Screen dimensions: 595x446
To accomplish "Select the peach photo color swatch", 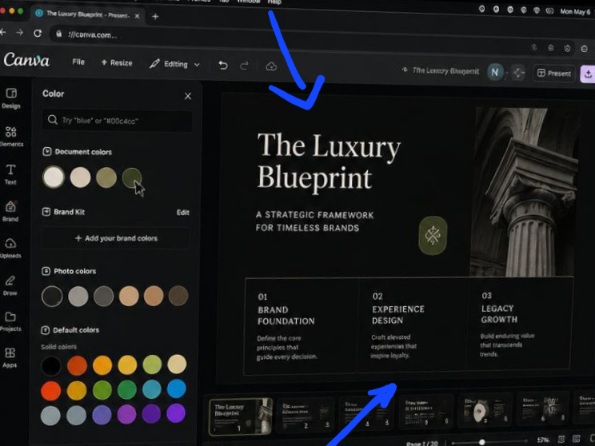I will [129, 296].
